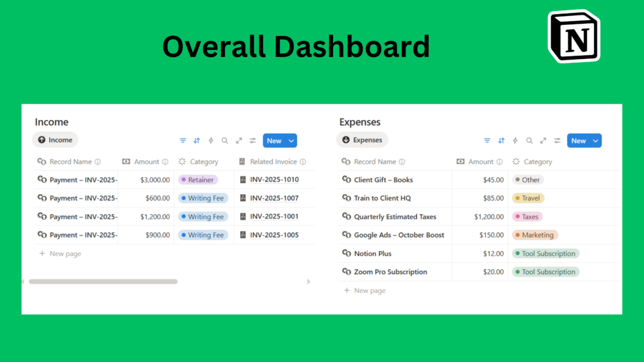Open the Income filter icon

183,141
